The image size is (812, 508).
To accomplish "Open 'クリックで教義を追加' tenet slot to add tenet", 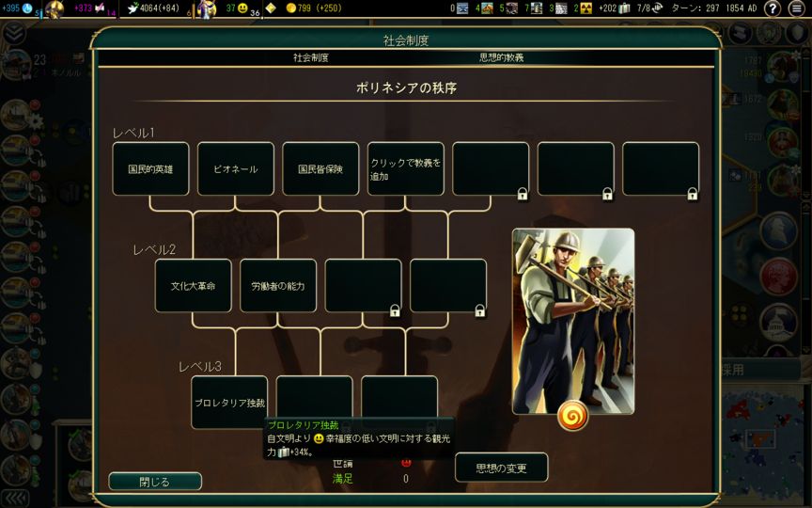I will pos(405,169).
